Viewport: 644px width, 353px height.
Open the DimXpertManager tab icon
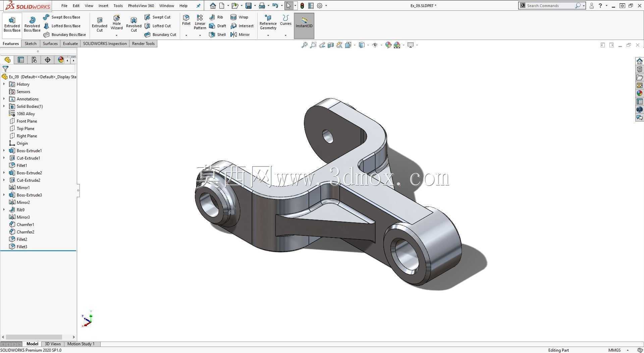(48, 60)
